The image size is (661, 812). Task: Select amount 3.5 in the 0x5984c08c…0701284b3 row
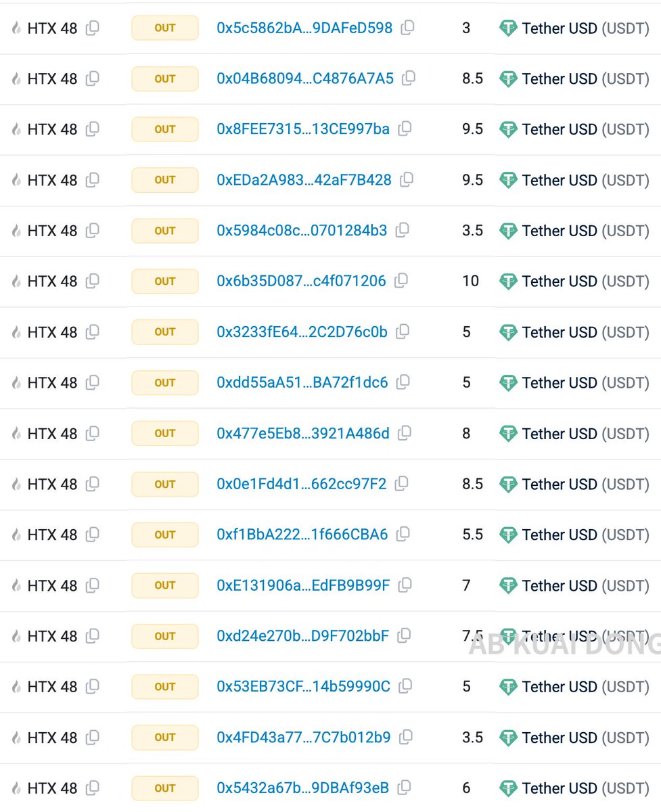(x=472, y=231)
